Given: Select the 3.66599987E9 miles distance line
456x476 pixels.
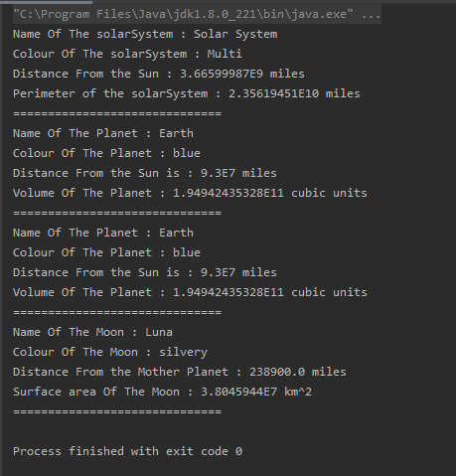Looking at the screenshot, I should tap(159, 74).
